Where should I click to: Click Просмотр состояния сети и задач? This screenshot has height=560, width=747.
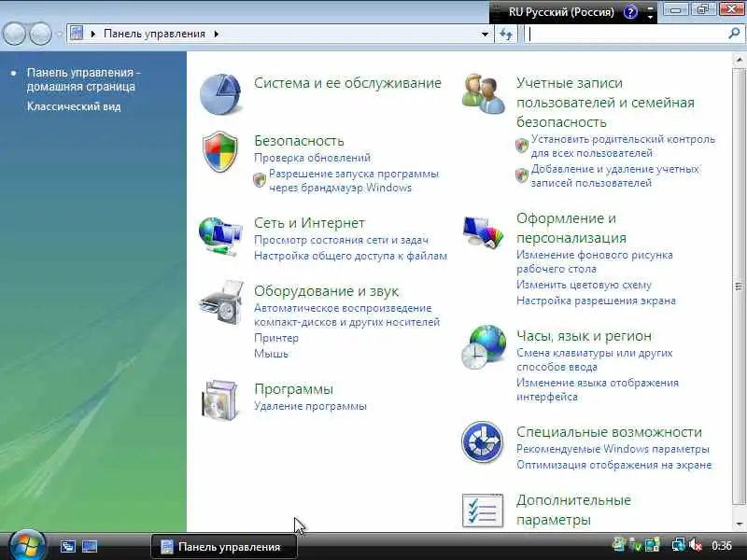(x=341, y=240)
